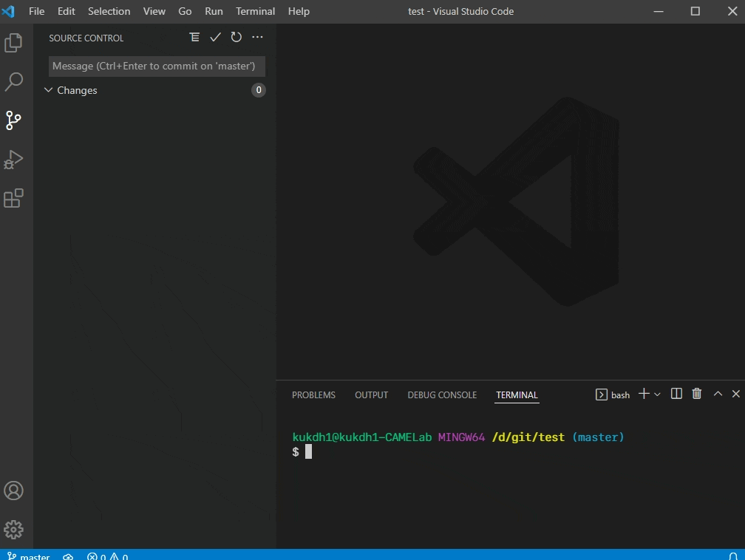Viewport: 745px width, 560px height.
Task: Open the bash terminal profile dropdown
Action: coord(613,394)
